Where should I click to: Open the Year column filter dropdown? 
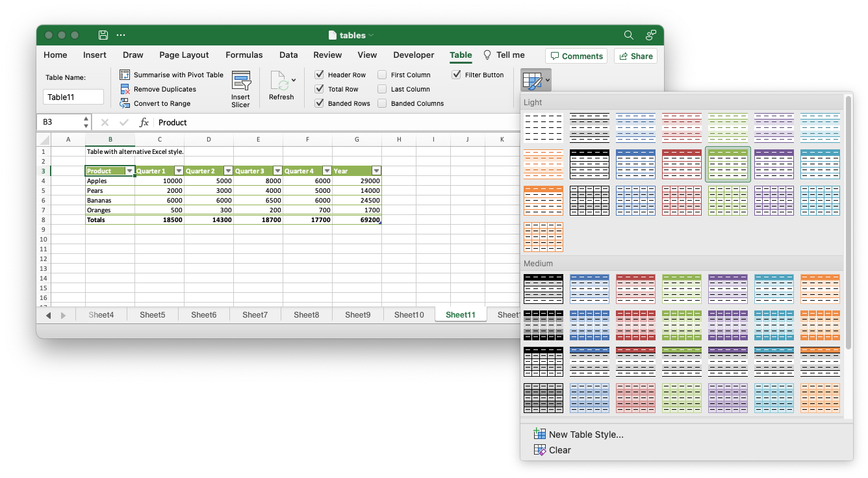coord(376,171)
